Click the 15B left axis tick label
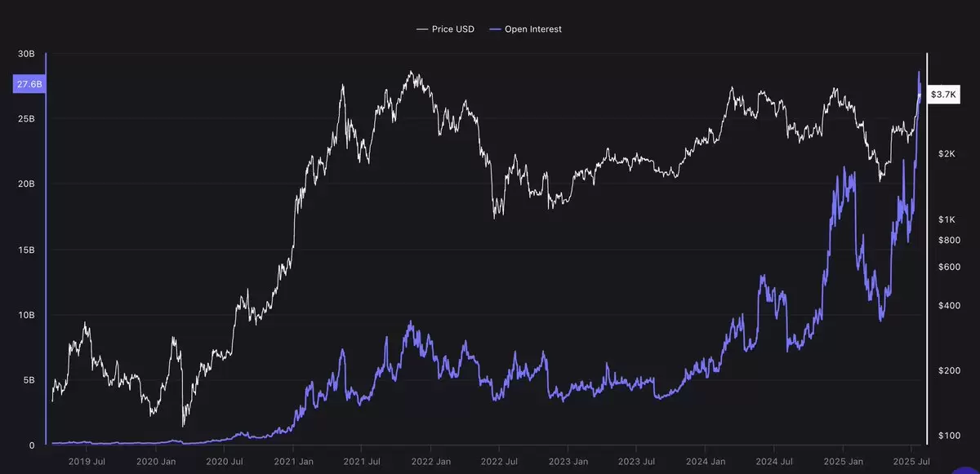The width and height of the screenshot is (980, 474). 26,250
